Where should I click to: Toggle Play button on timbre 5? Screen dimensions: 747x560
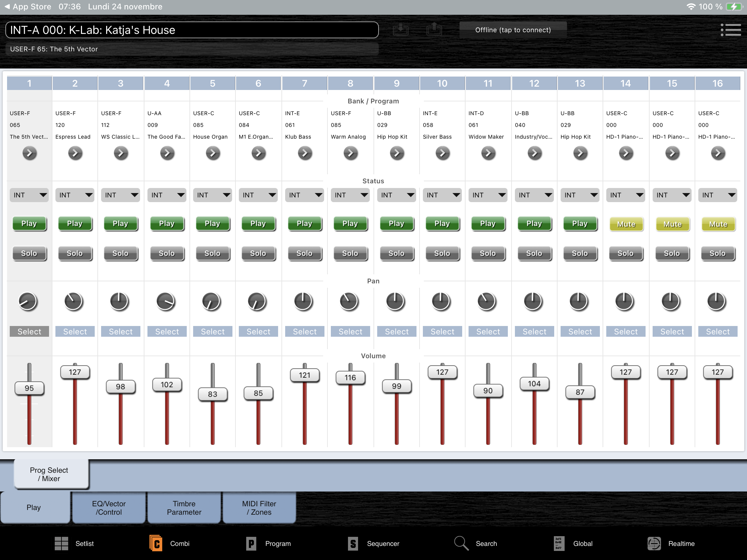212,224
